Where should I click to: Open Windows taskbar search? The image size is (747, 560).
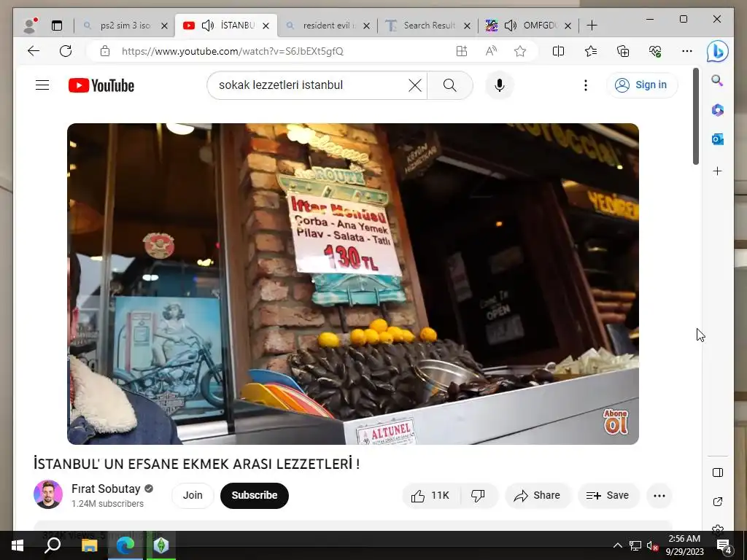(53, 545)
